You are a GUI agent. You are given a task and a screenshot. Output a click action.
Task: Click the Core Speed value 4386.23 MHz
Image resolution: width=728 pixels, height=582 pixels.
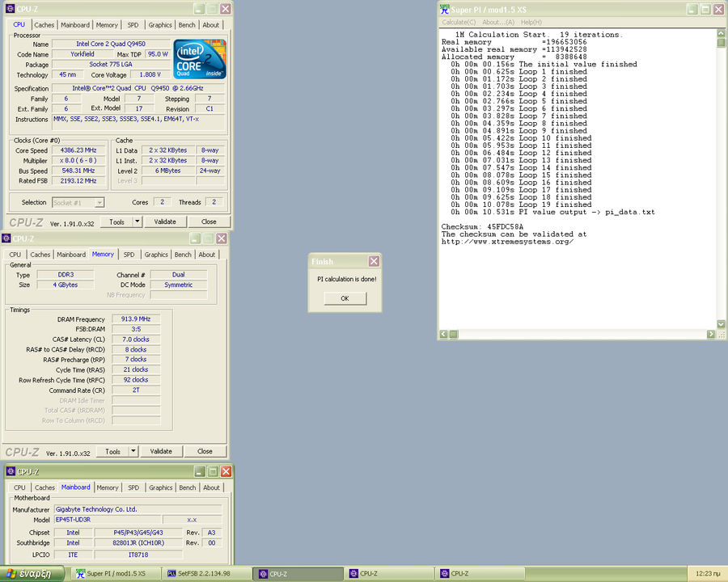pos(78,150)
